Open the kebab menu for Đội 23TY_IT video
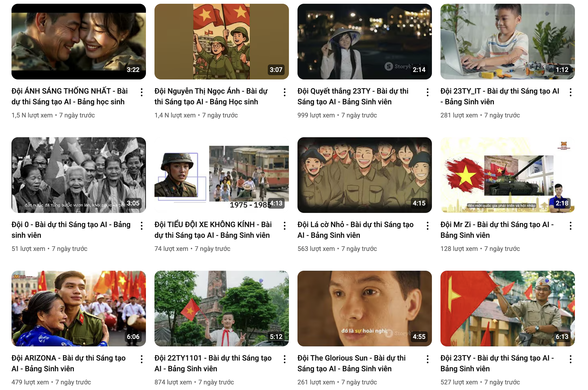This screenshot has height=390, width=588. click(x=571, y=92)
